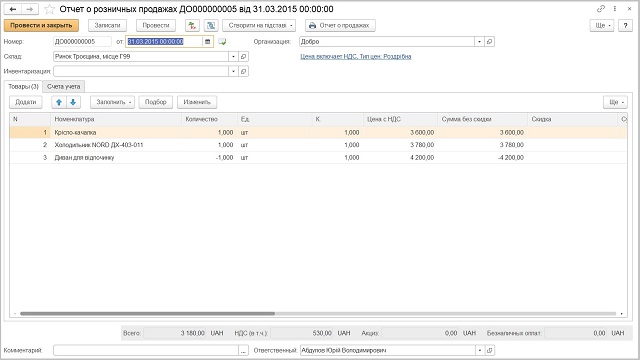Open the calendar picker for date field
Screen dimensions: 640x360
(x=208, y=42)
